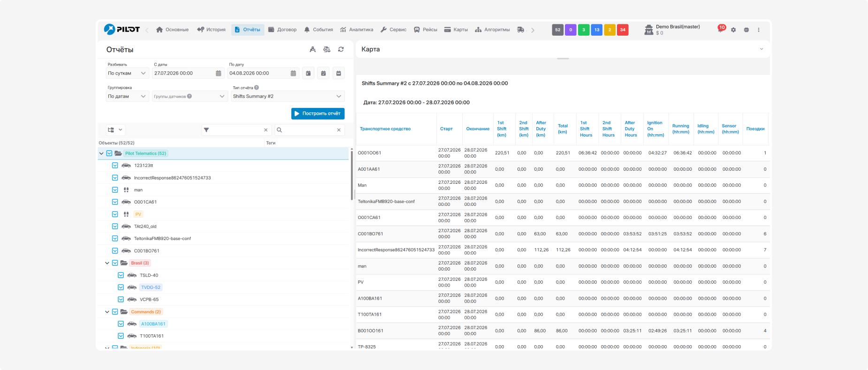The width and height of the screenshot is (868, 370).
Task: Open the Разбивать По суткам dropdown
Action: pyautogui.click(x=127, y=73)
